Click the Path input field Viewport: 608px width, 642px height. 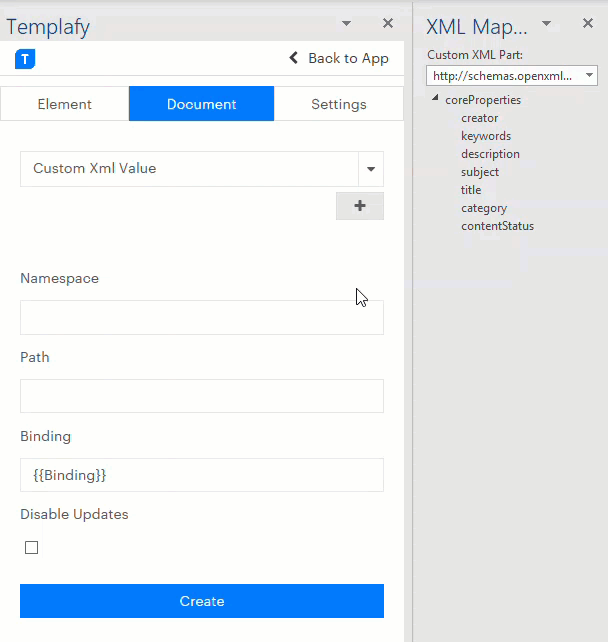201,396
